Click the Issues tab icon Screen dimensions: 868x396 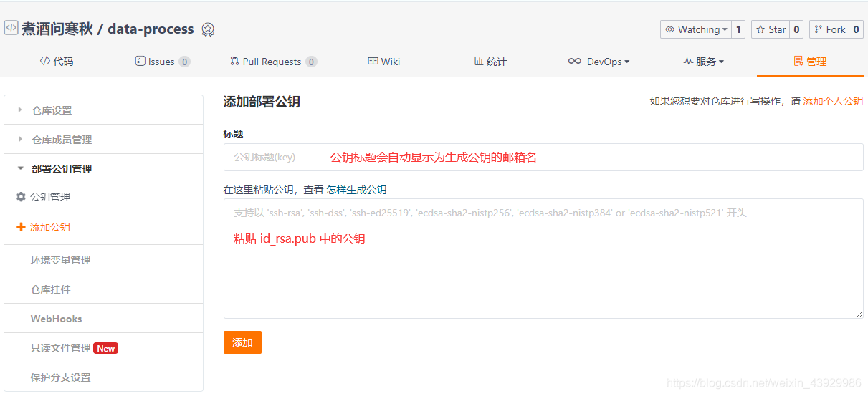140,62
